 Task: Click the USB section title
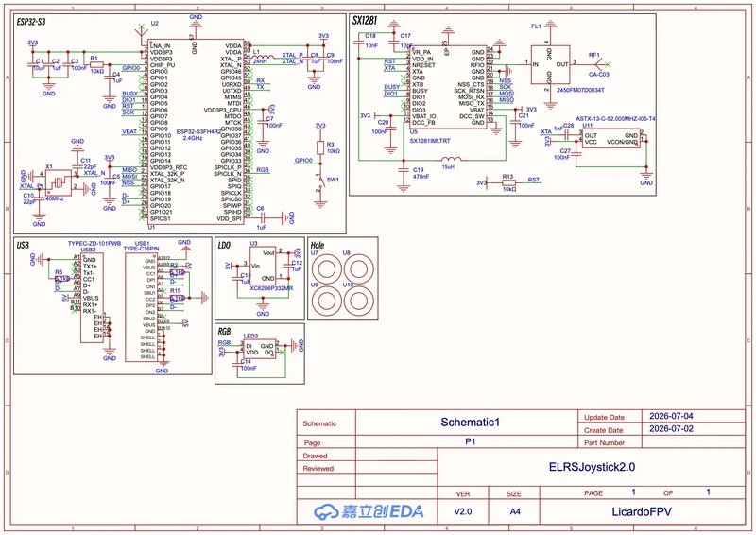click(x=23, y=245)
